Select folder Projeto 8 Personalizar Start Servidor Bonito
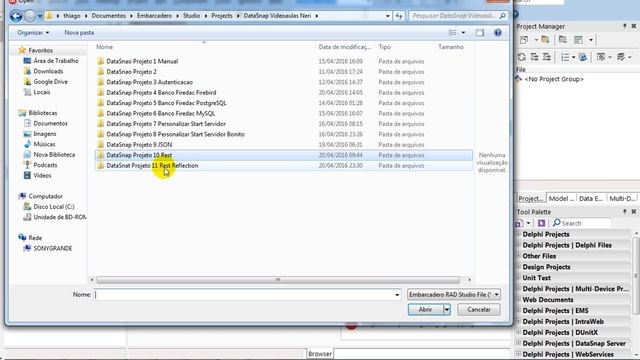 pos(175,134)
